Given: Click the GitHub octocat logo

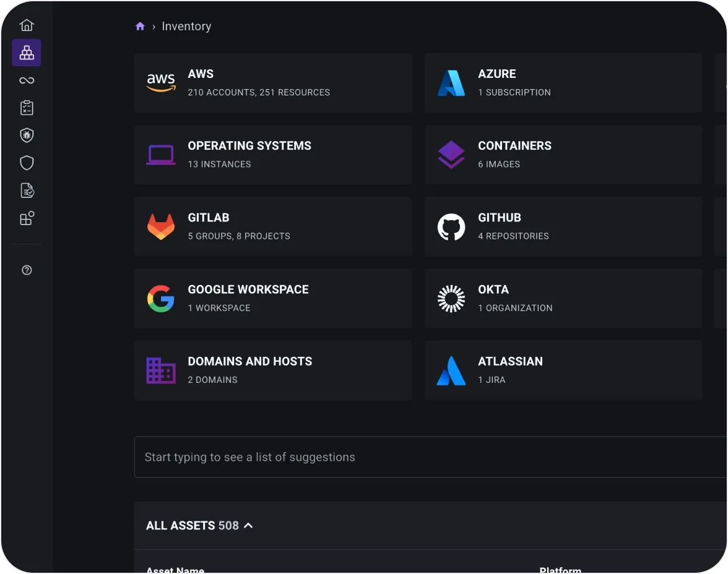Looking at the screenshot, I should click(451, 226).
